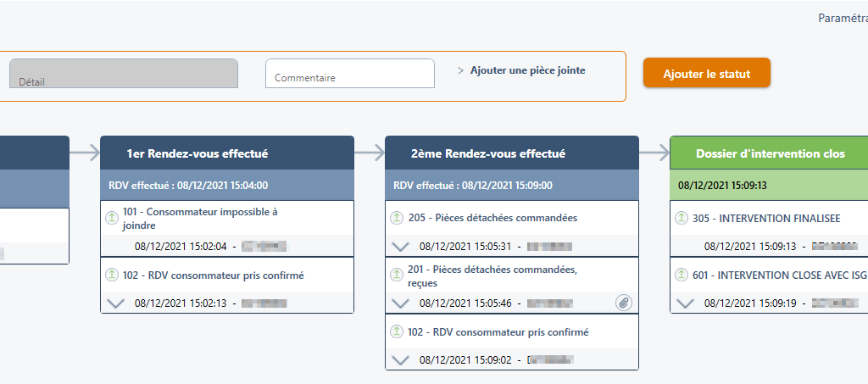The image size is (868, 384).
Task: Click arrow icon for 102 in 1er Rendez-vous column
Action: (110, 275)
